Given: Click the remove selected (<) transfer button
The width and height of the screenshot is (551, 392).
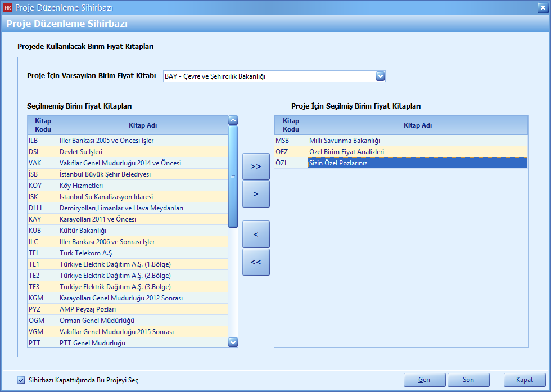Looking at the screenshot, I should [x=256, y=234].
